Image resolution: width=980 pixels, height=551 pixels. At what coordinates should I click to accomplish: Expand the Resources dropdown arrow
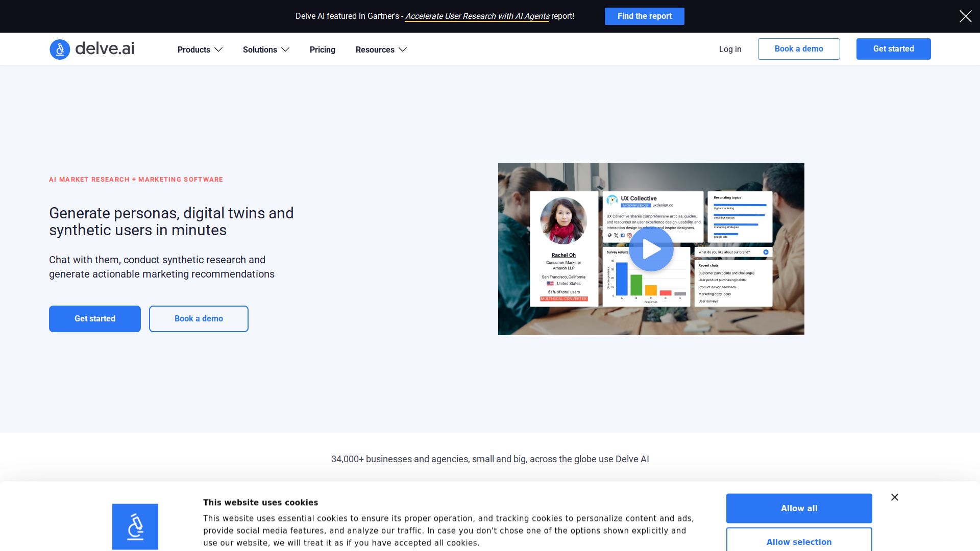click(403, 49)
